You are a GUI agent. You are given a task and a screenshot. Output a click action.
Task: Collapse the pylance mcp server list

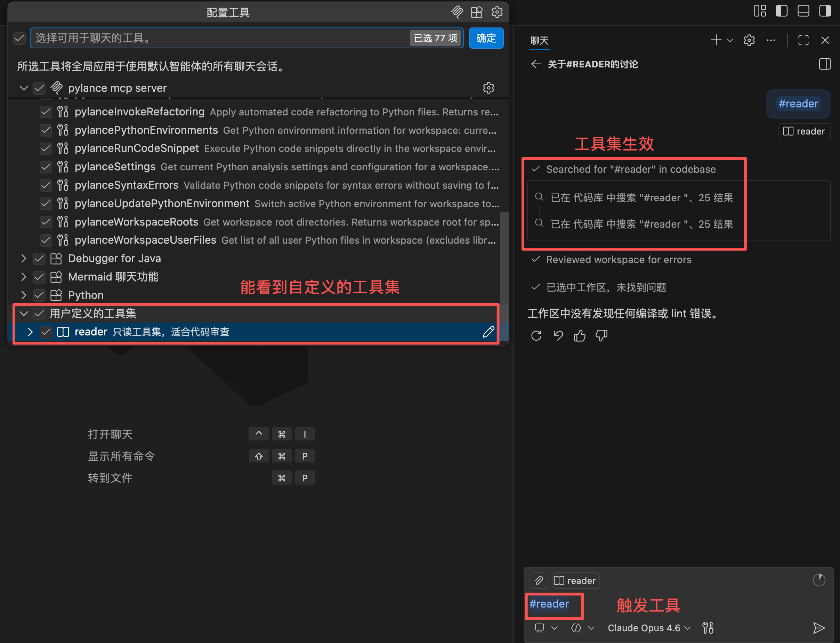click(x=24, y=88)
